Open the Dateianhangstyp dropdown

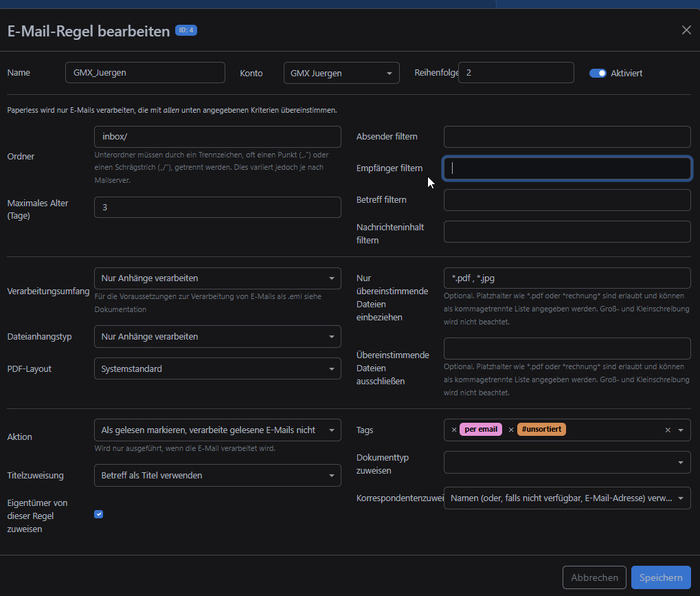coord(217,337)
